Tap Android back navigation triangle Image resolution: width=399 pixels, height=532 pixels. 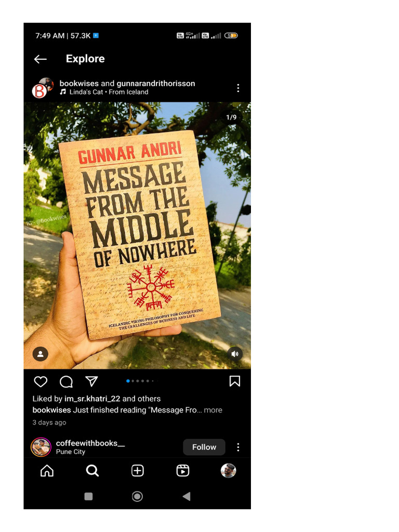(187, 497)
